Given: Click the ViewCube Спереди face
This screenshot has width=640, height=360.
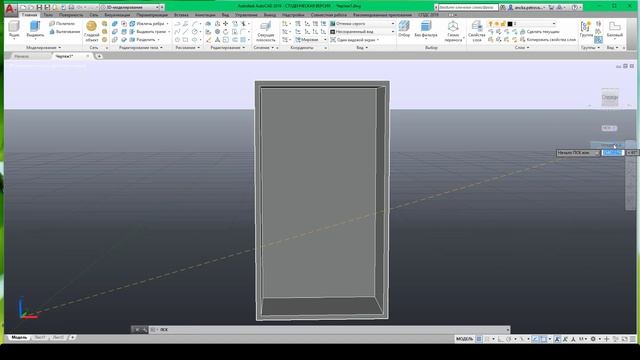Looking at the screenshot, I should tap(610, 98).
